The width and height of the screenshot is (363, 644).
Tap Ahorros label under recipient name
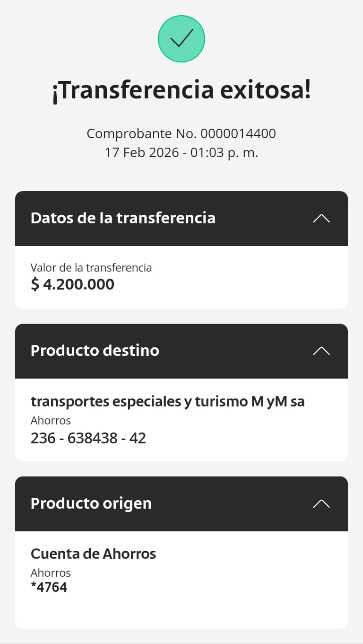51,420
